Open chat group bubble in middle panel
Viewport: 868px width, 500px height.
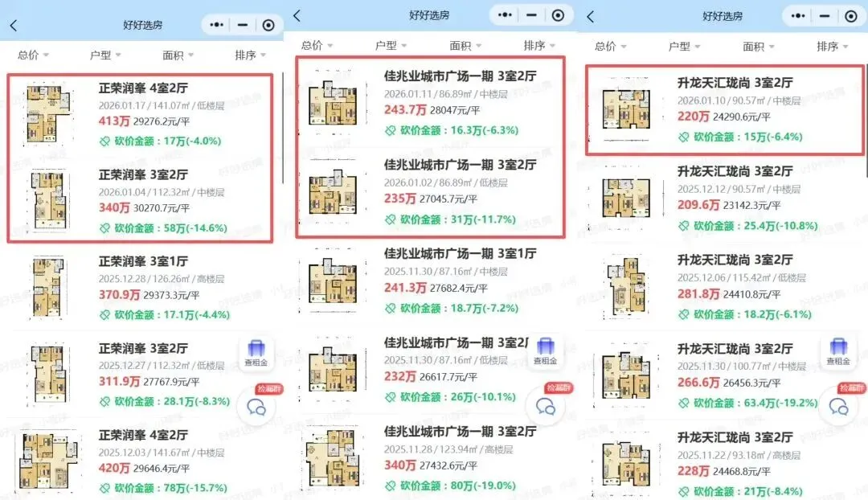coord(546,407)
